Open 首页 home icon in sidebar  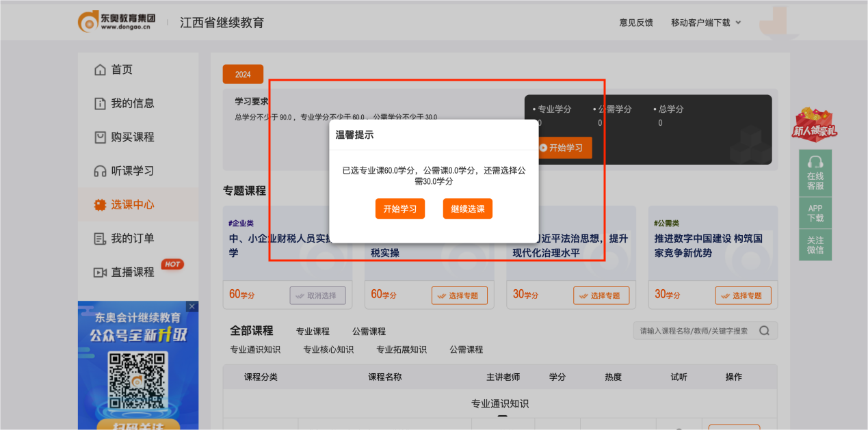(100, 70)
